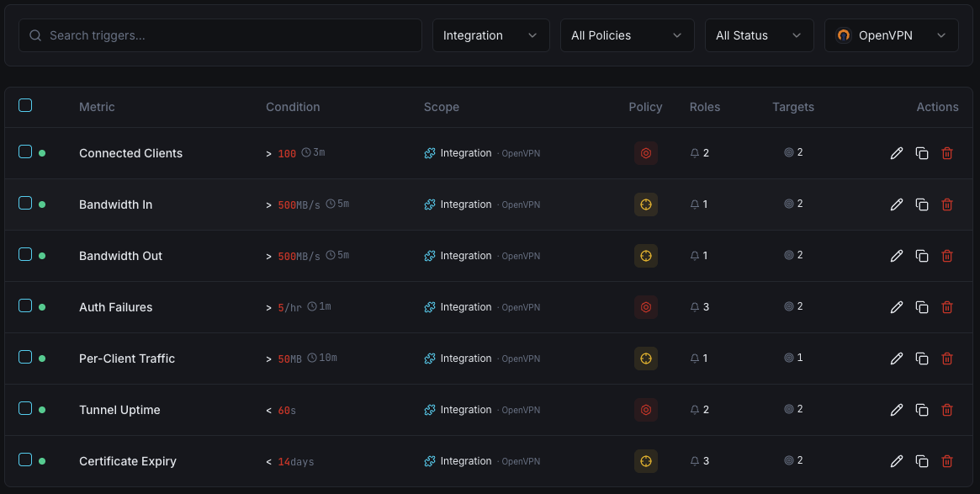The height and width of the screenshot is (494, 980).
Task: Open the bell roles icon for Auth Failures
Action: point(695,306)
